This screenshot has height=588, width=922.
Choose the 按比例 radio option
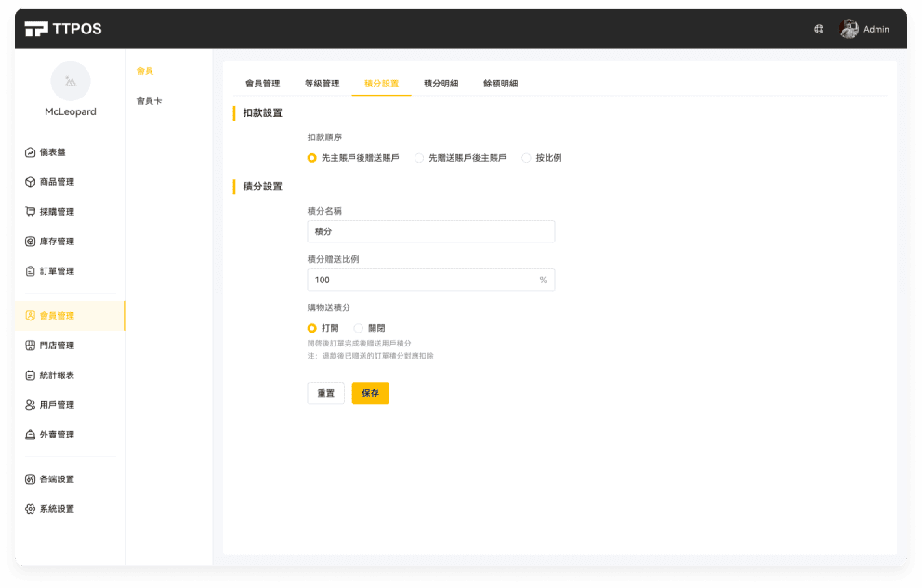[526, 158]
